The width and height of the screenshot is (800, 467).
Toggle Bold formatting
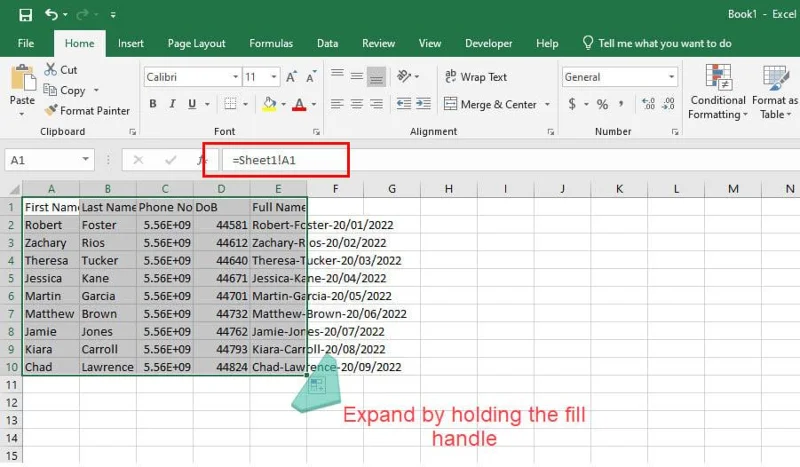(153, 104)
